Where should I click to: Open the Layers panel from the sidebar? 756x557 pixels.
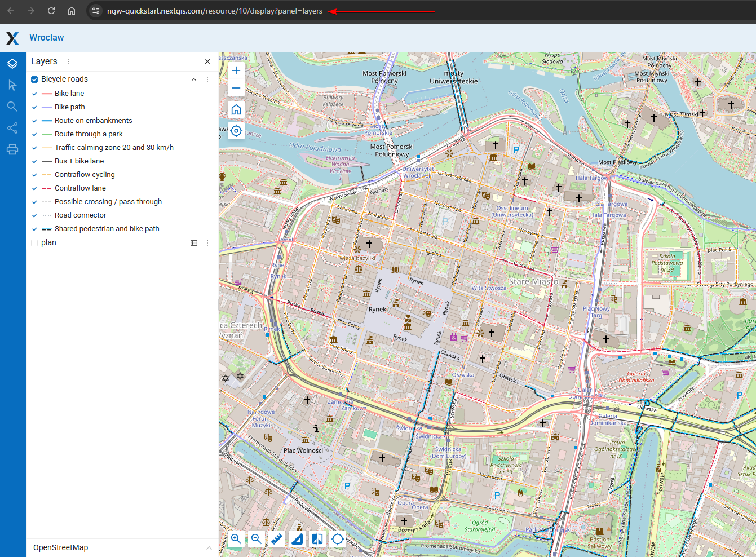12,64
